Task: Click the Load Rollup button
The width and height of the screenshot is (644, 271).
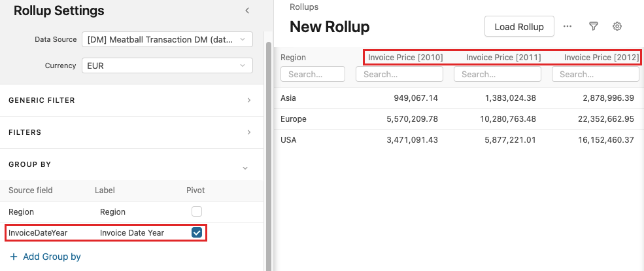Action: [519, 27]
